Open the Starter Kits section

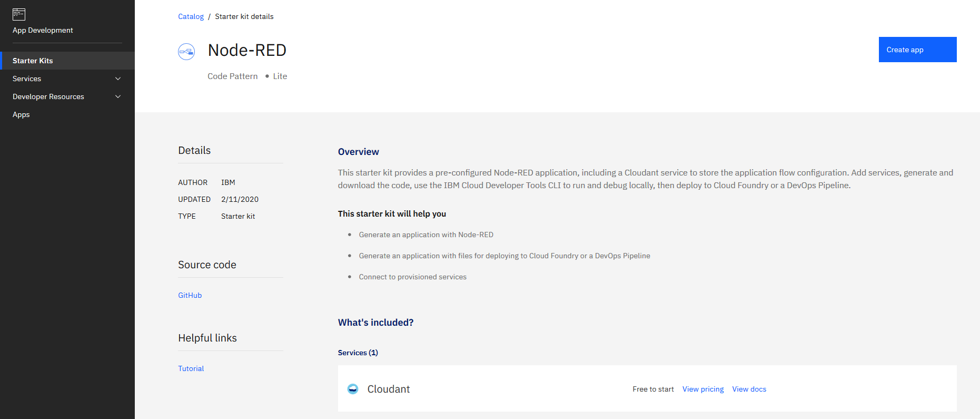pyautogui.click(x=33, y=61)
